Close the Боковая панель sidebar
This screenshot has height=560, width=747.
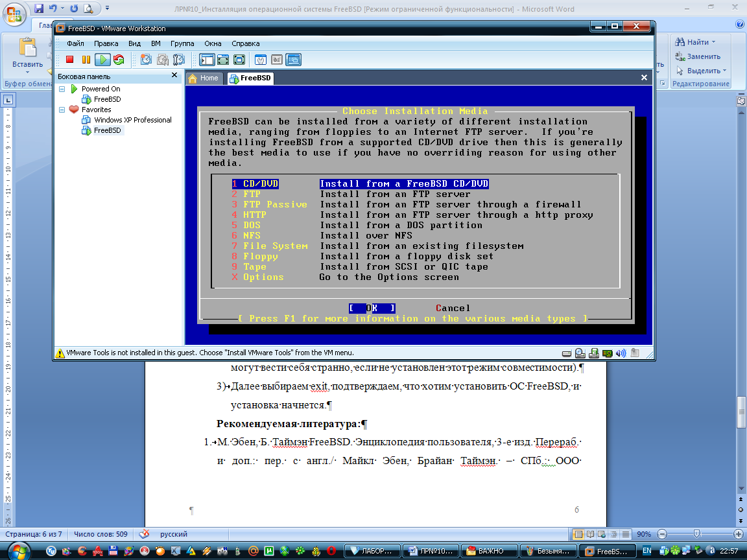coord(174,75)
